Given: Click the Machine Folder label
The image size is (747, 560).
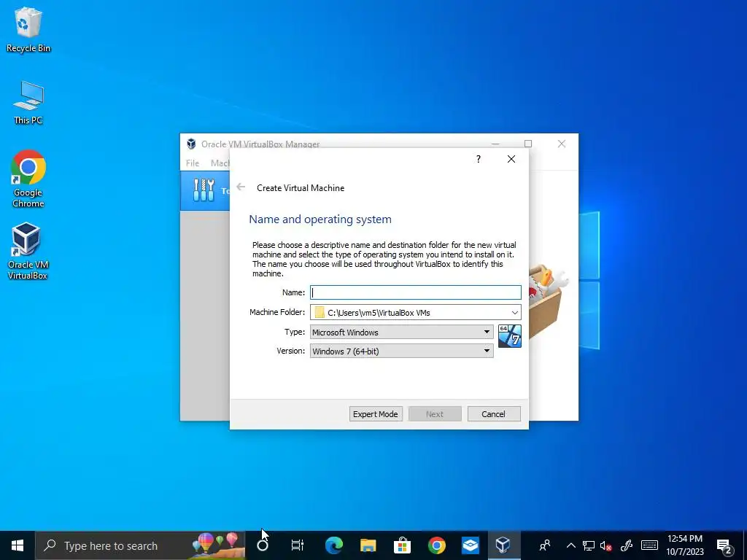Looking at the screenshot, I should (x=277, y=312).
